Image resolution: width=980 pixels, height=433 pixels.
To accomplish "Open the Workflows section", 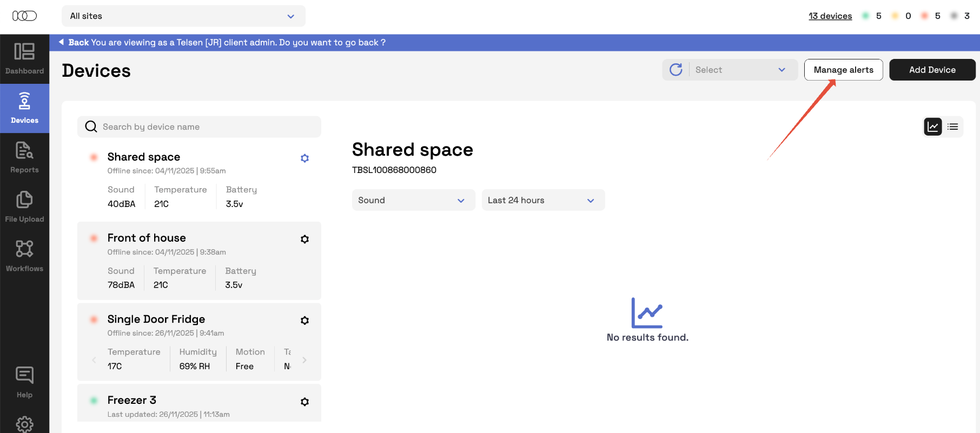I will [x=24, y=256].
